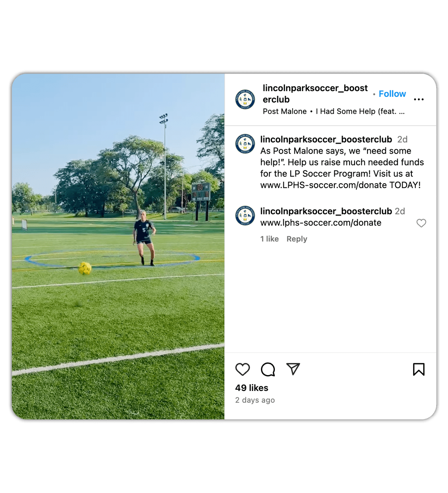Image resolution: width=448 pixels, height=493 pixels.
Task: Click the header profile avatar logo
Action: (x=245, y=100)
